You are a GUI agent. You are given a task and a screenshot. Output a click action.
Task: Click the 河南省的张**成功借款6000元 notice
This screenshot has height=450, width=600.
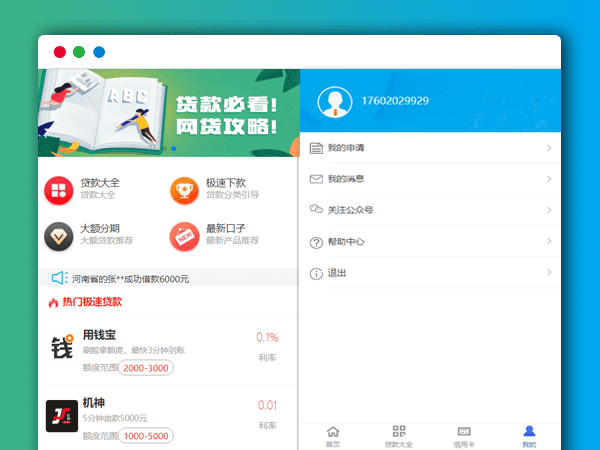click(x=130, y=279)
